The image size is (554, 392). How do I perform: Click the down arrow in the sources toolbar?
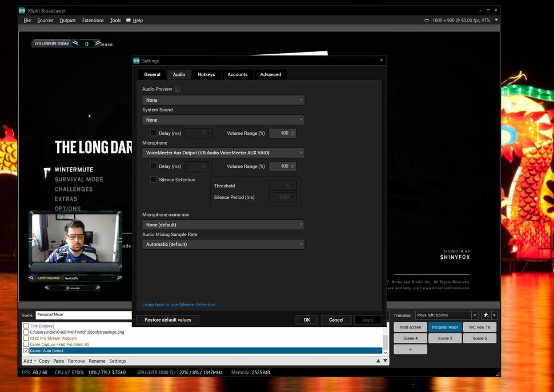[x=385, y=361]
